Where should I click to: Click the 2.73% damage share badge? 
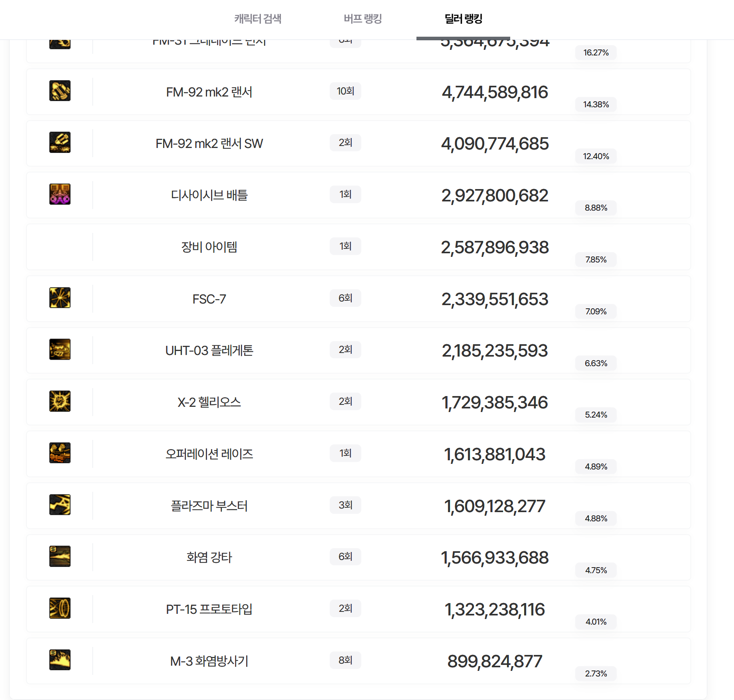(x=596, y=674)
